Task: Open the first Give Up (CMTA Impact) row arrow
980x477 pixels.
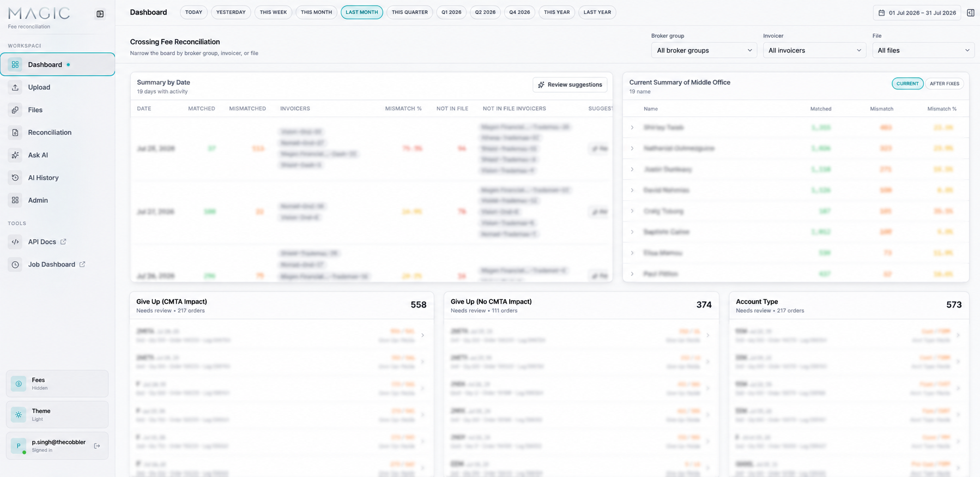Action: tap(422, 335)
